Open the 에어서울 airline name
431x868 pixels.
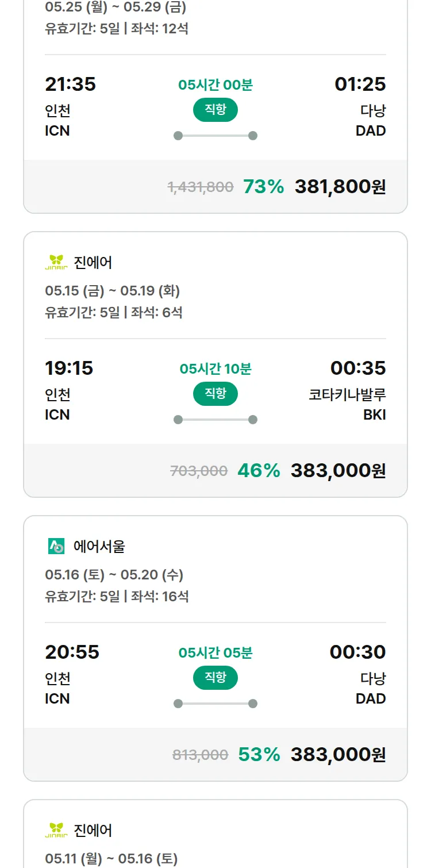99,546
